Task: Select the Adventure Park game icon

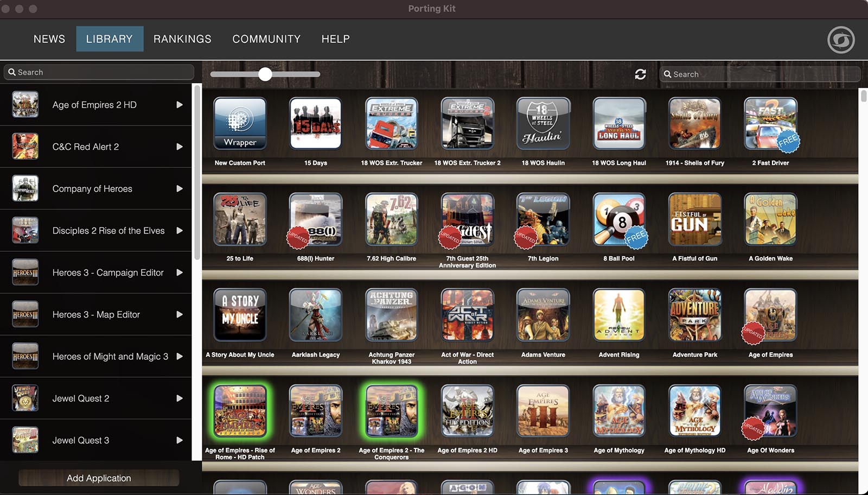Action: point(695,315)
